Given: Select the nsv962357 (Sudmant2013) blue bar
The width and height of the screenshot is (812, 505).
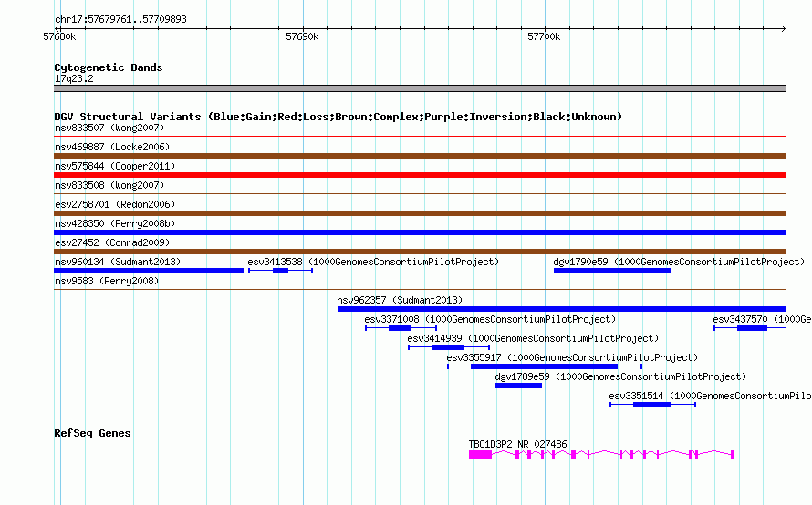Looking at the screenshot, I should tap(562, 309).
